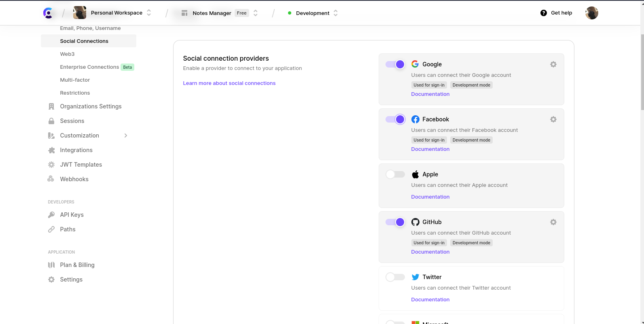
Task: Open Google Documentation link
Action: tap(430, 94)
